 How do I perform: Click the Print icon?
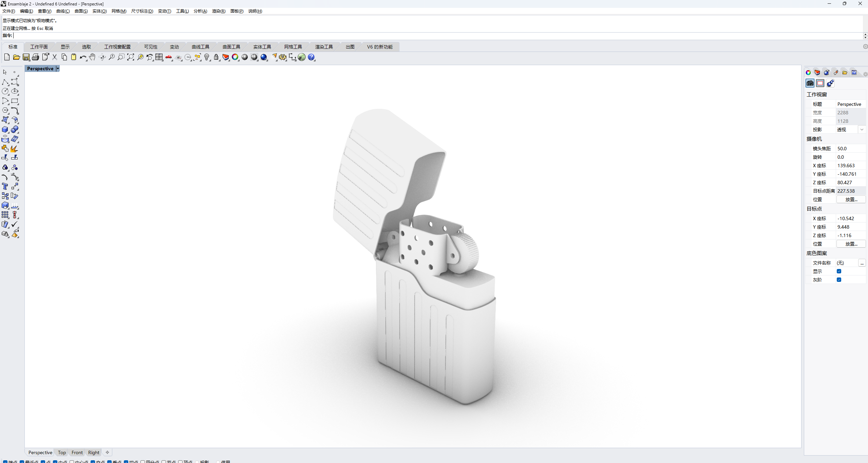36,57
